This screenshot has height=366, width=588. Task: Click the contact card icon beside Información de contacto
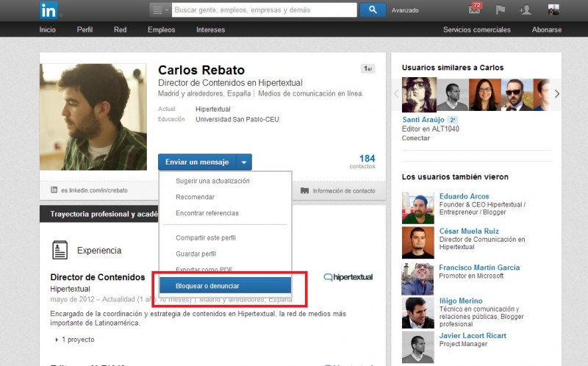[x=304, y=190]
